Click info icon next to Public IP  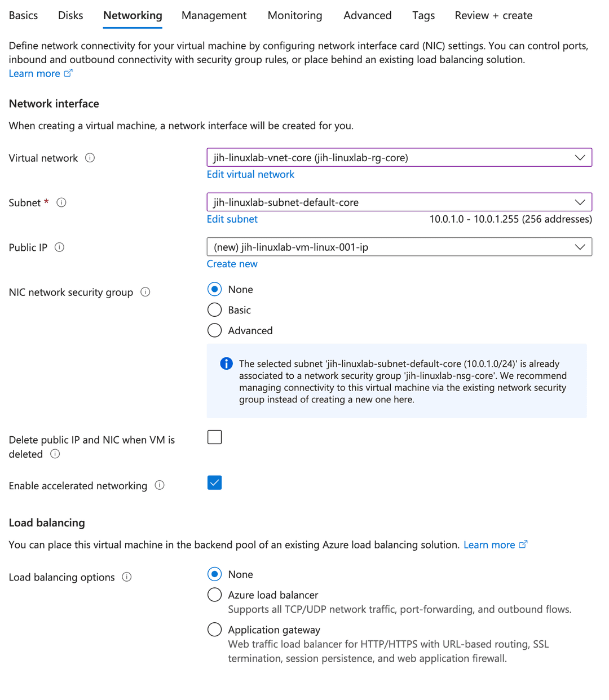(x=59, y=247)
